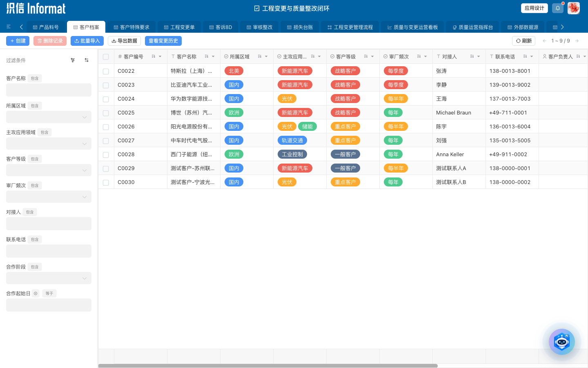
Task: Switch to the 工程变更单 tab
Action: point(179,27)
